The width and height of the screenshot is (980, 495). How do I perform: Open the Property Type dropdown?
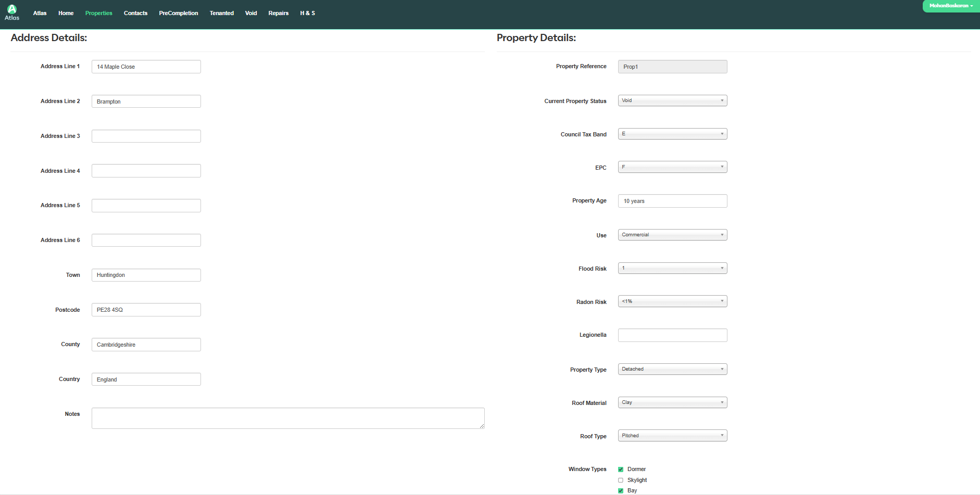pos(672,370)
